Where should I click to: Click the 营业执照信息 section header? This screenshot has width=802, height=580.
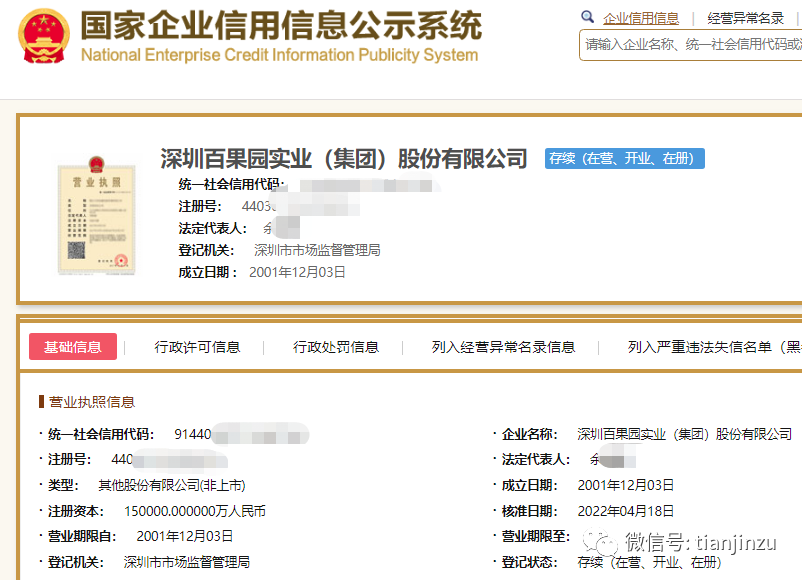[91, 402]
